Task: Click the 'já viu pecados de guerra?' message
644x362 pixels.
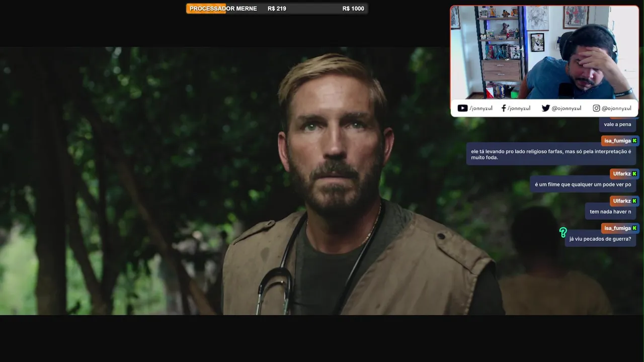Action: (600, 239)
